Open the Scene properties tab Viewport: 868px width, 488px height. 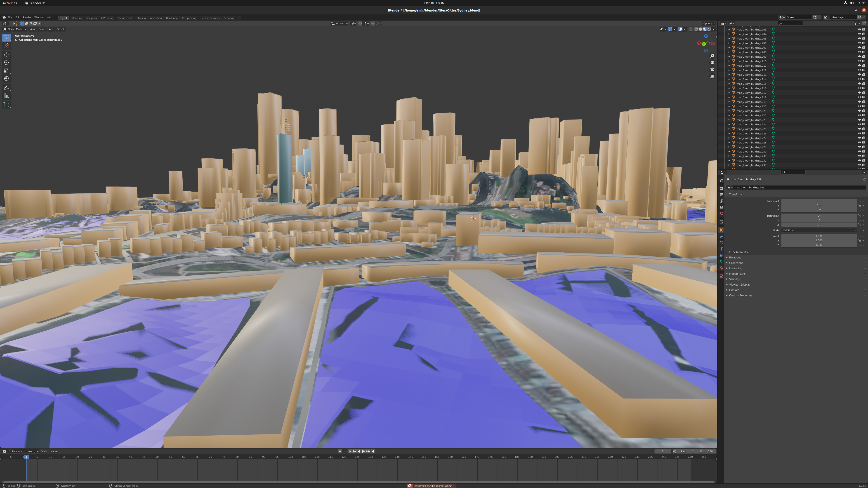721,207
